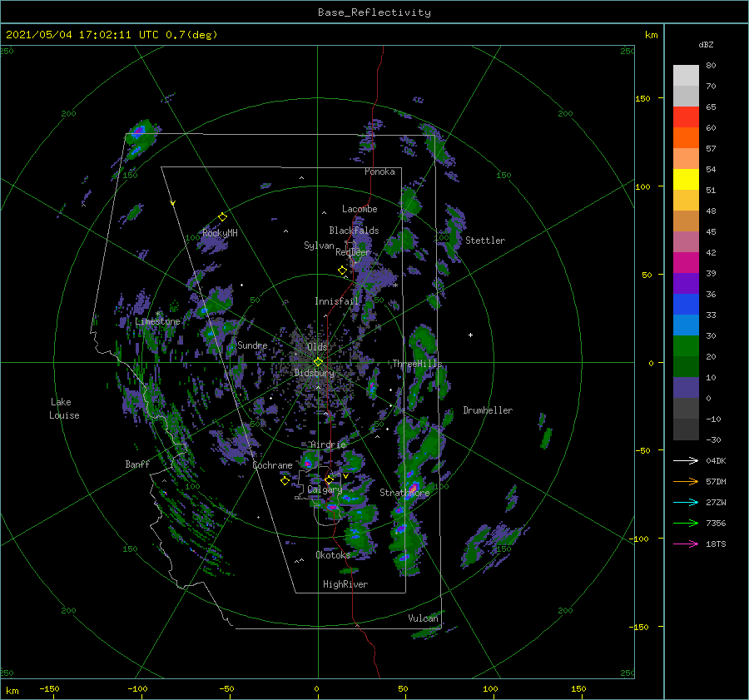
Task: Click the Limestone label
Action: click(157, 321)
